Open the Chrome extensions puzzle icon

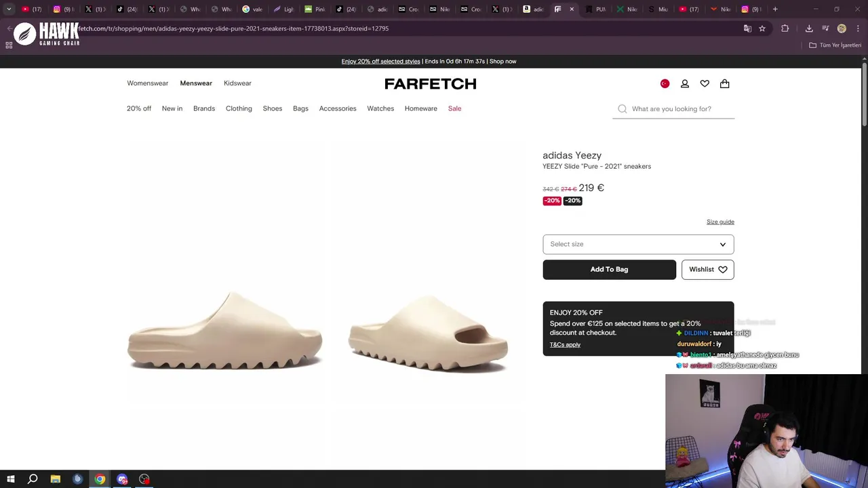785,28
